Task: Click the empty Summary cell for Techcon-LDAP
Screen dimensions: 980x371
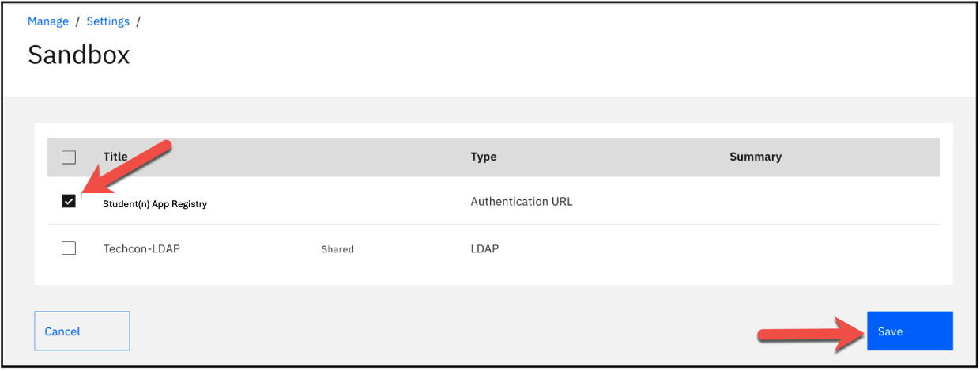Action: (830, 248)
